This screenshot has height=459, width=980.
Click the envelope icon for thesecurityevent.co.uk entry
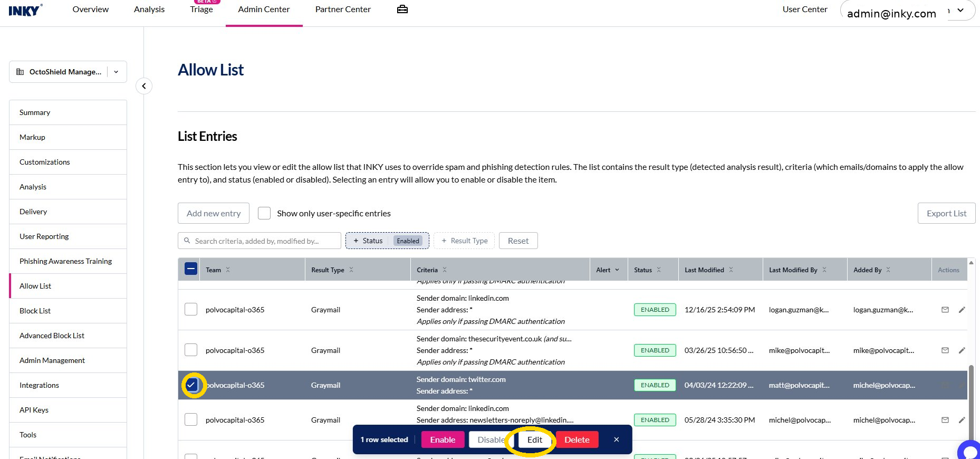(x=945, y=350)
